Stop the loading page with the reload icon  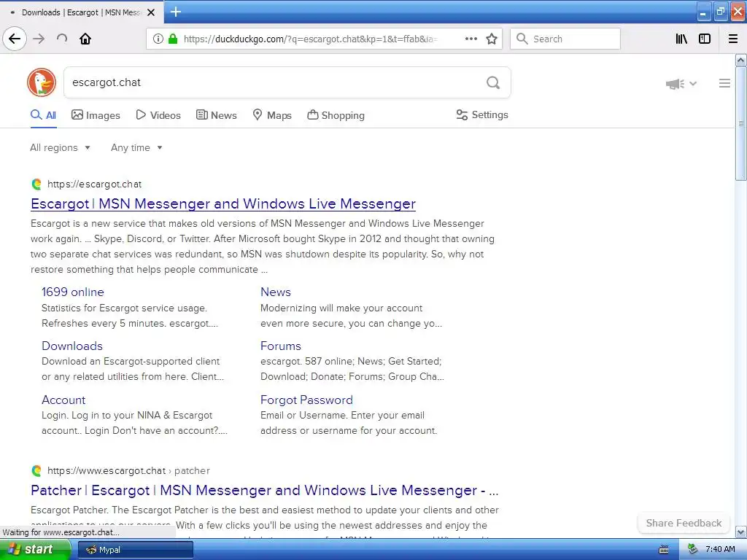pos(62,39)
